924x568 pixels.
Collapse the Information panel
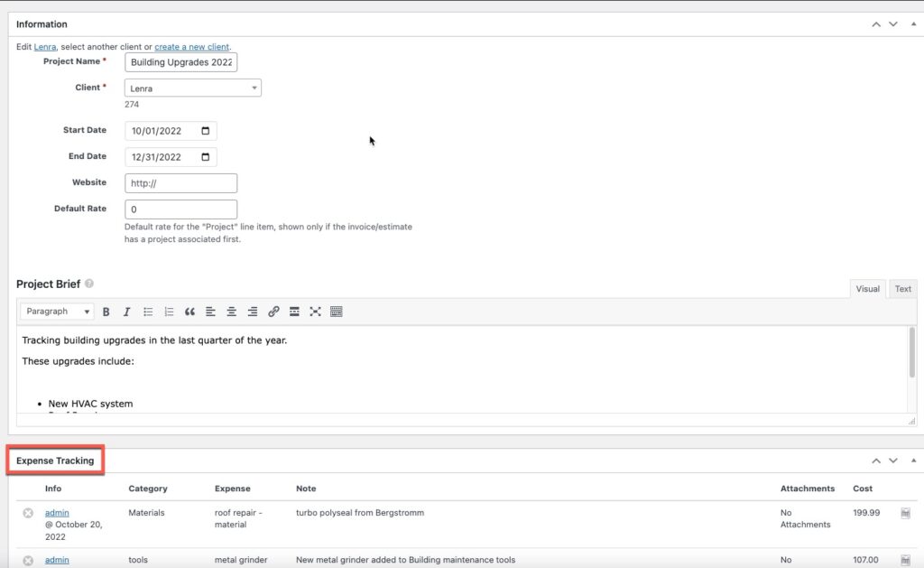pyautogui.click(x=913, y=23)
